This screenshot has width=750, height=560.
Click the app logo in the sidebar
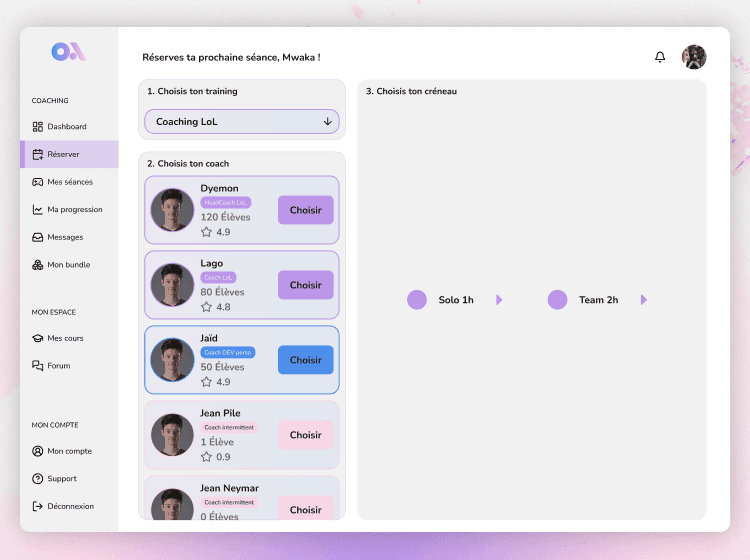(69, 52)
